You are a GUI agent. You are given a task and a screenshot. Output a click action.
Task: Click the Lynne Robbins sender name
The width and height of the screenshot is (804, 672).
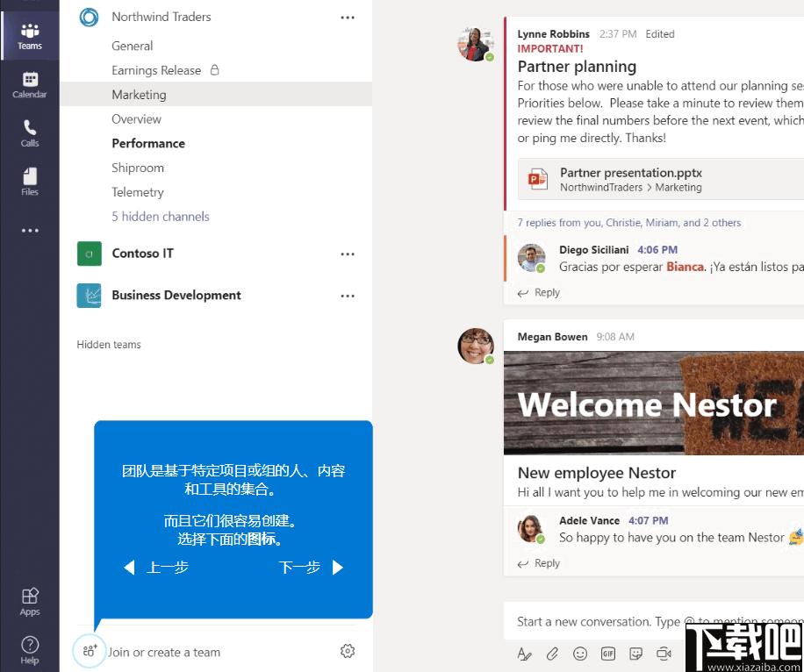tap(553, 34)
